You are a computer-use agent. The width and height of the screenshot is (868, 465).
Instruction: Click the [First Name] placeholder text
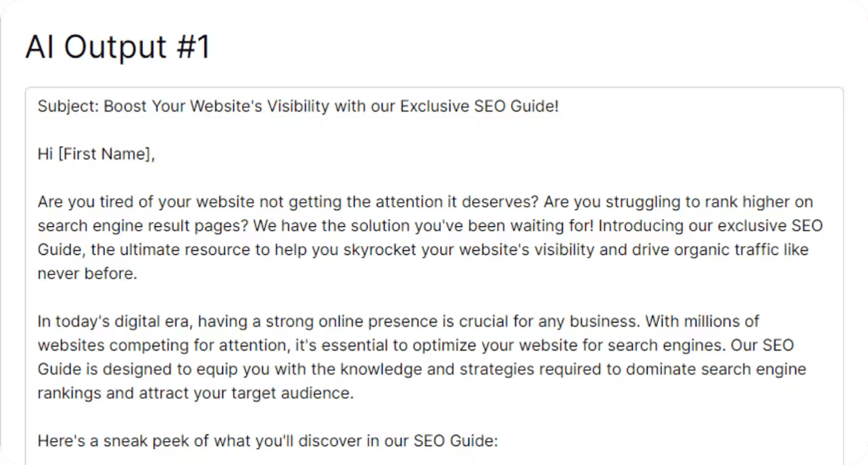(x=104, y=154)
